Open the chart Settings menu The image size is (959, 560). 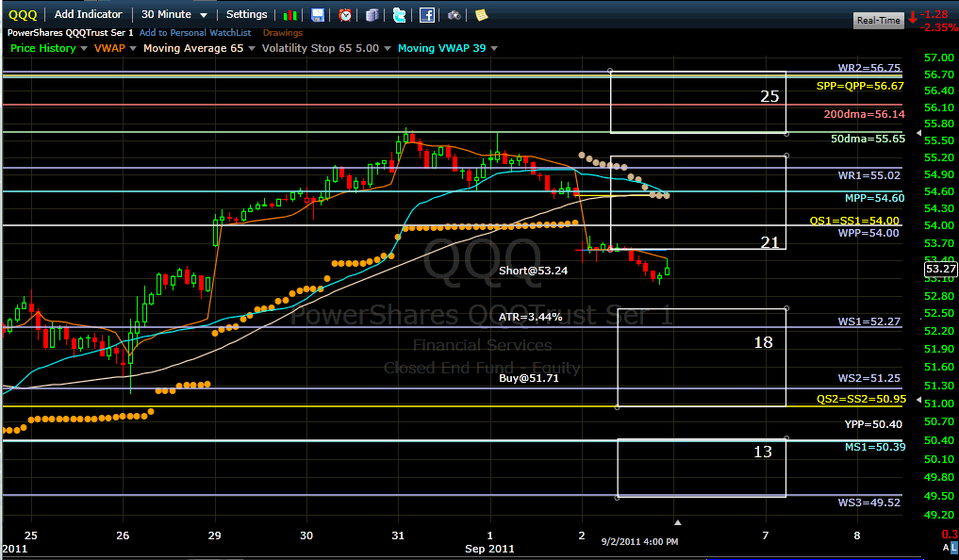(x=246, y=14)
